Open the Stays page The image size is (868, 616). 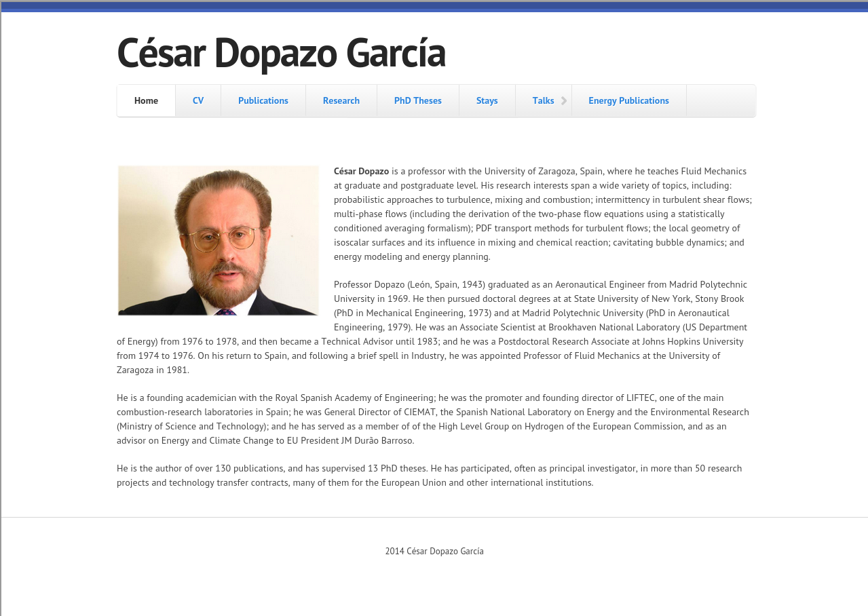(x=487, y=101)
